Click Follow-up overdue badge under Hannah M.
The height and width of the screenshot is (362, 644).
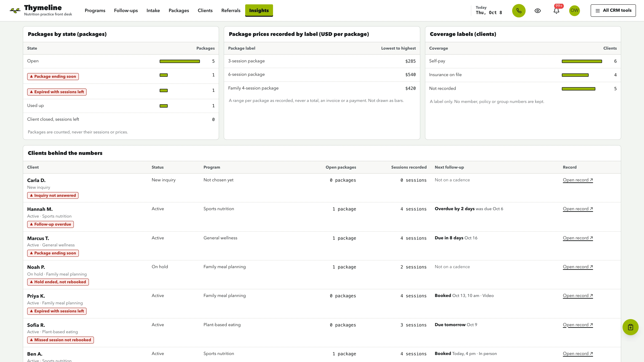pyautogui.click(x=50, y=224)
